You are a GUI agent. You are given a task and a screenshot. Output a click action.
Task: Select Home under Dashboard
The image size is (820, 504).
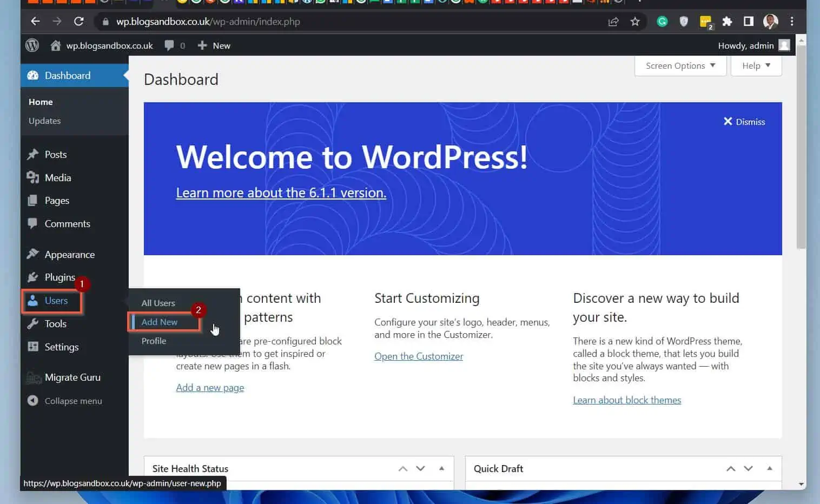click(x=41, y=102)
